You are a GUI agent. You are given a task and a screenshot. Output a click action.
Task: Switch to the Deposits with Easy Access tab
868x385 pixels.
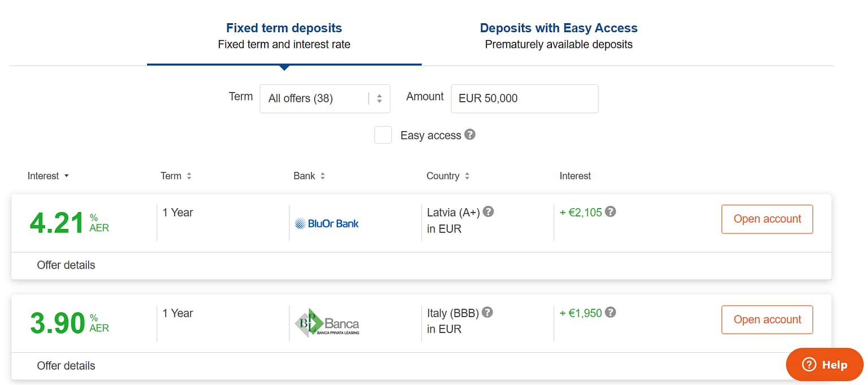click(558, 28)
